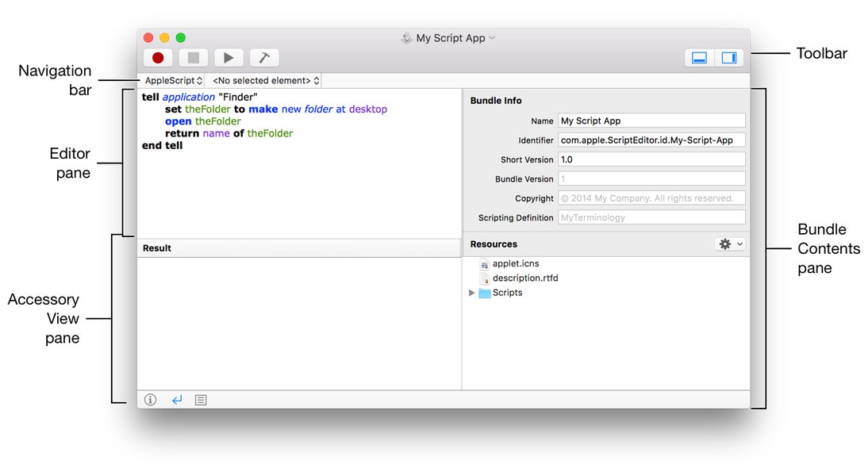This screenshot has width=868, height=476.
Task: Click the 'return name of theFolder' line
Action: pyautogui.click(x=229, y=133)
